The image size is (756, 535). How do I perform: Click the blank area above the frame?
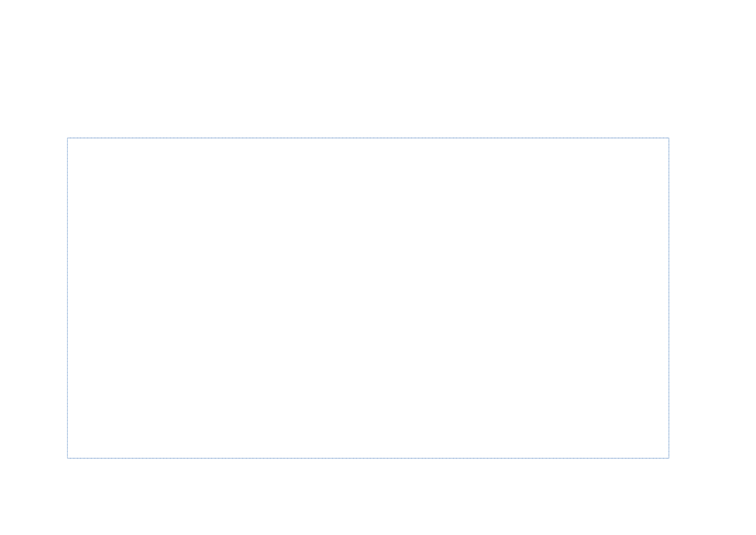click(368, 69)
